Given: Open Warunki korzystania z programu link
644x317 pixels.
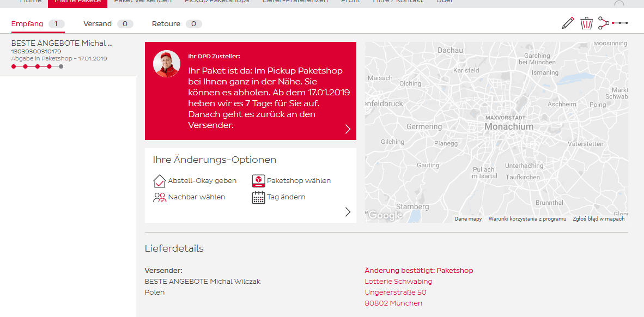Looking at the screenshot, I should pos(527,219).
